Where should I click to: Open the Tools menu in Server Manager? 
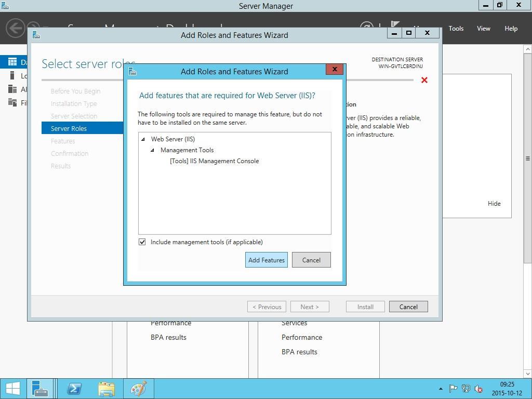[456, 29]
